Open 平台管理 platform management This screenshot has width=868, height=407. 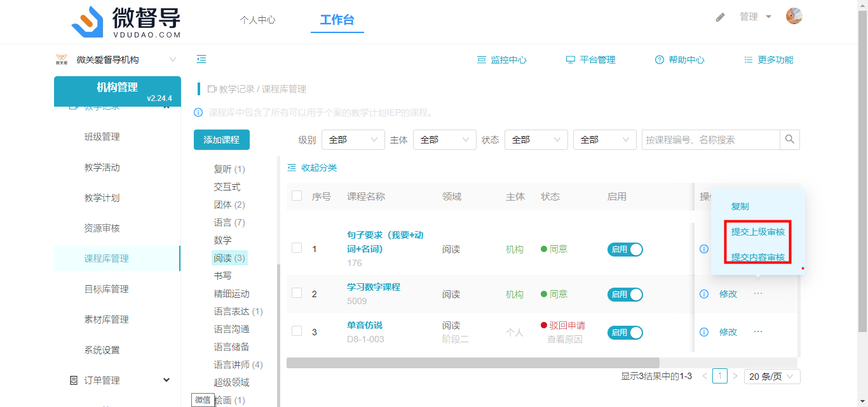click(x=591, y=60)
